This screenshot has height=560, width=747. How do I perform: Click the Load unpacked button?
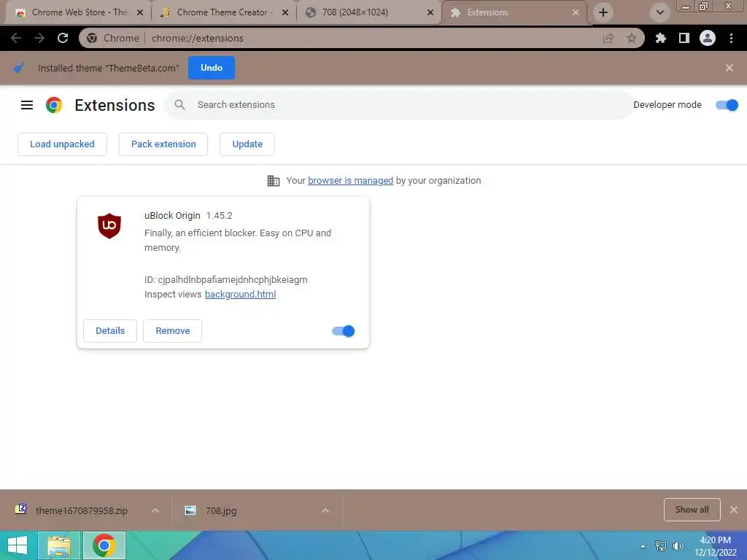coord(63,144)
